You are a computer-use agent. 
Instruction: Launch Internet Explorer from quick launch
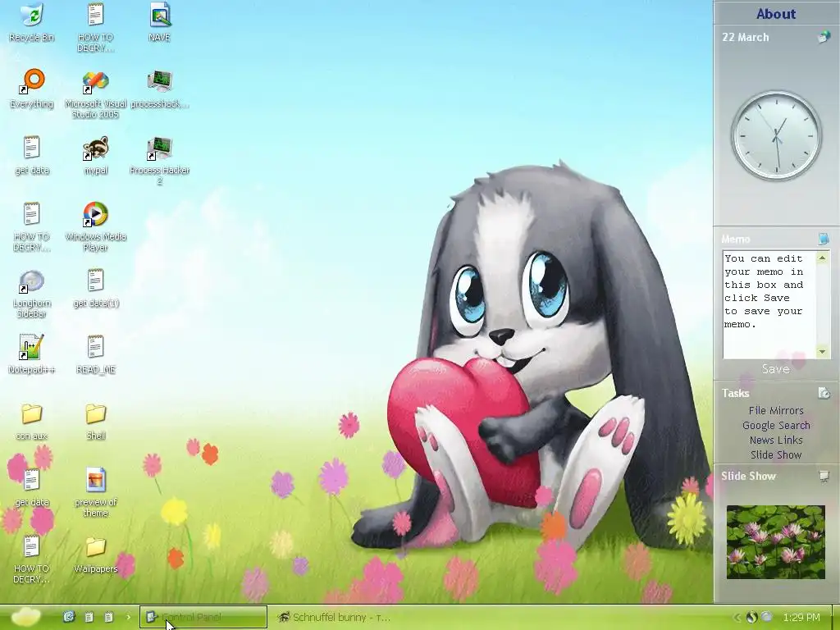tap(69, 617)
